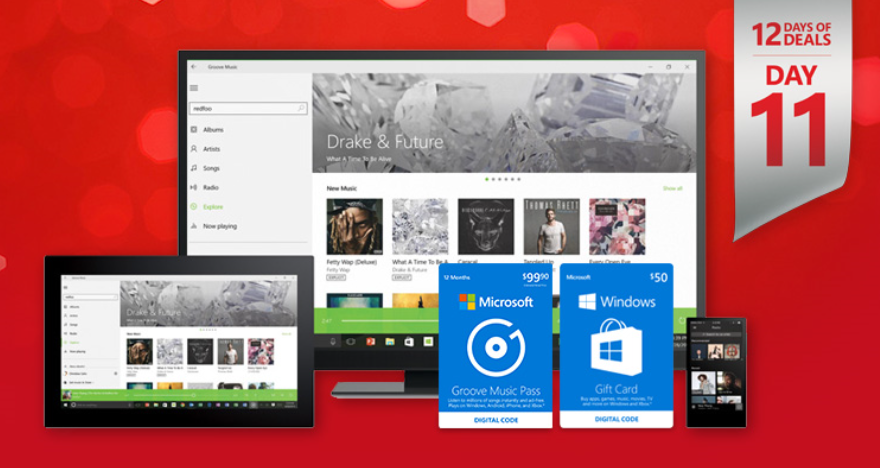Screen dimensions: 880x468
Task: Click the search box containing 'redfoo'
Action: pos(242,108)
